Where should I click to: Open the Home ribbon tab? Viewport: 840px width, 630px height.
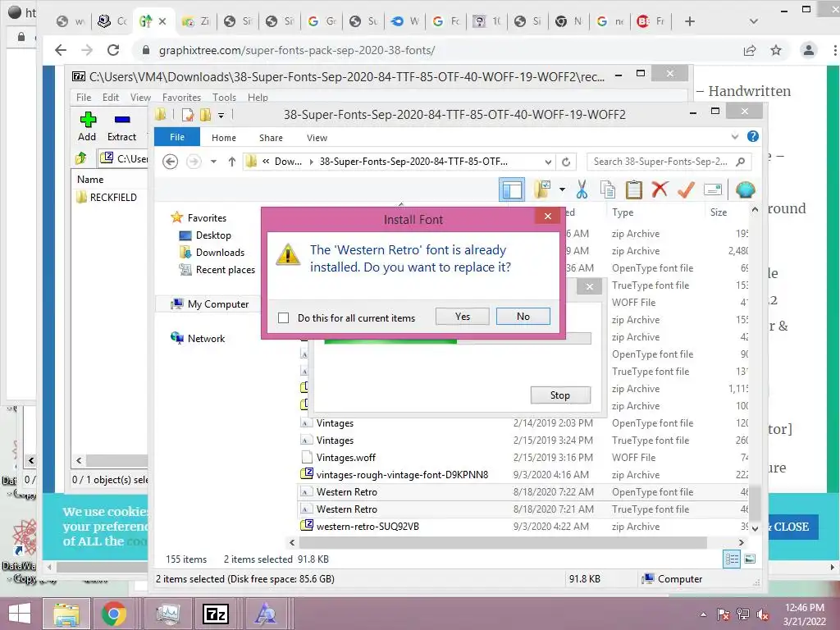click(224, 138)
